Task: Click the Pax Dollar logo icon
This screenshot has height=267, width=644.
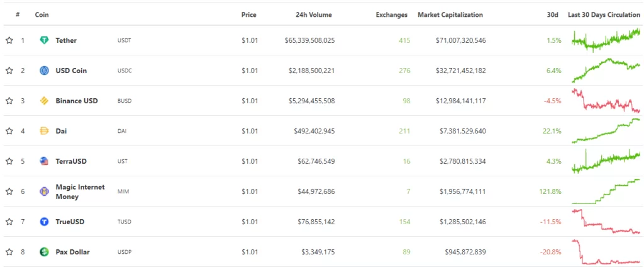Action: click(44, 252)
